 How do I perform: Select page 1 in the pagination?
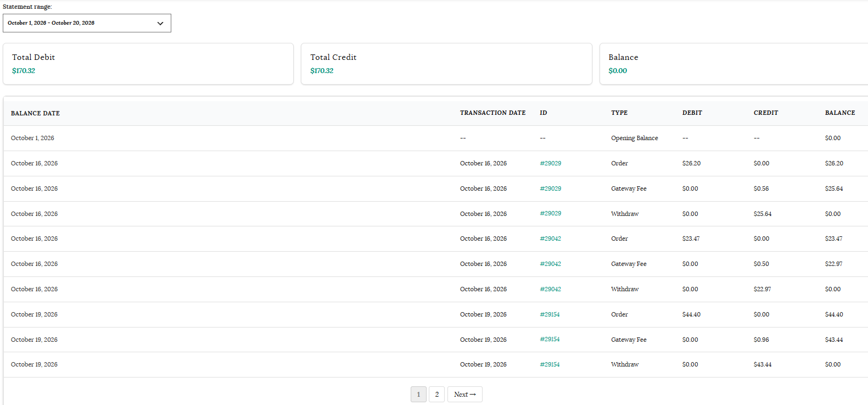point(418,395)
